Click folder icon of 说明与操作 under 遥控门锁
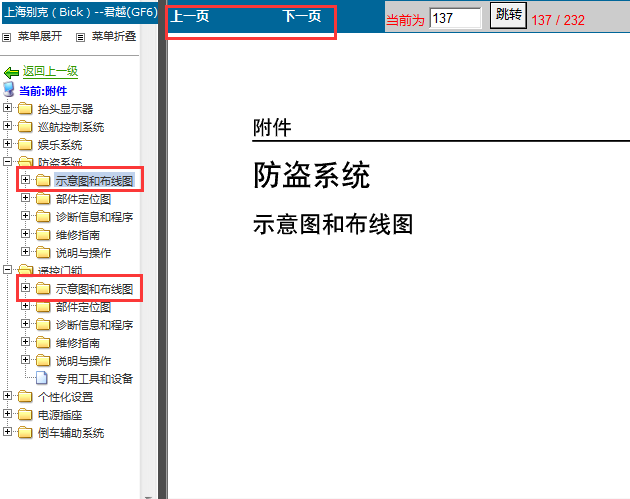Image resolution: width=630 pixels, height=499 pixels. 43,361
